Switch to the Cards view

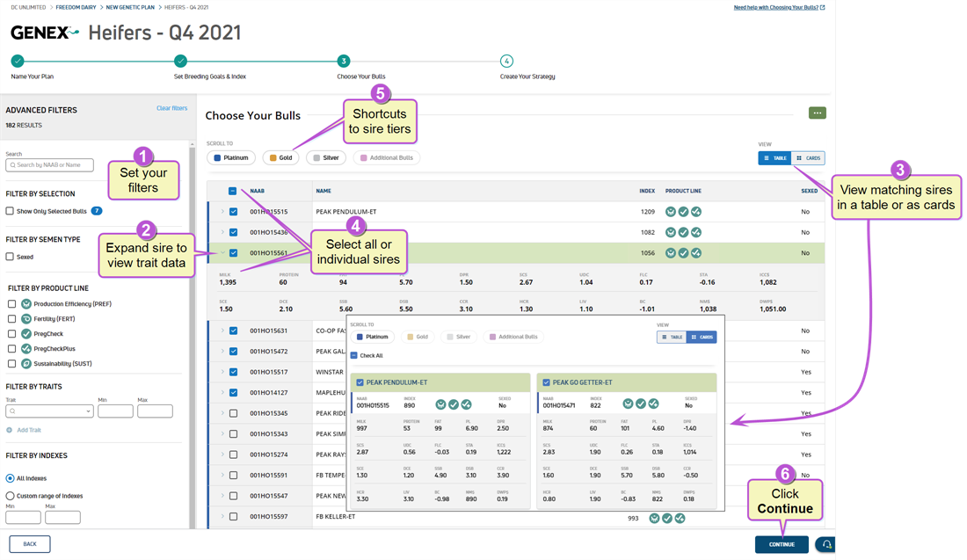pyautogui.click(x=808, y=158)
